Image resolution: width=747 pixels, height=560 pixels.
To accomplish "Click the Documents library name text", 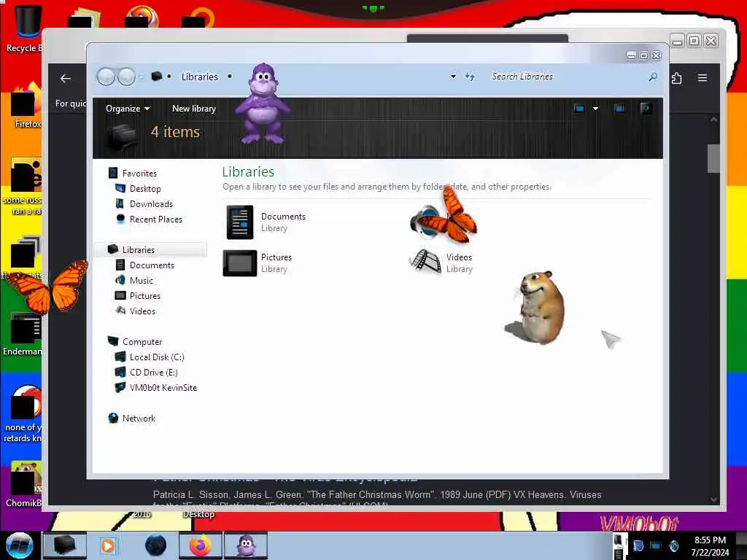I will [x=284, y=216].
